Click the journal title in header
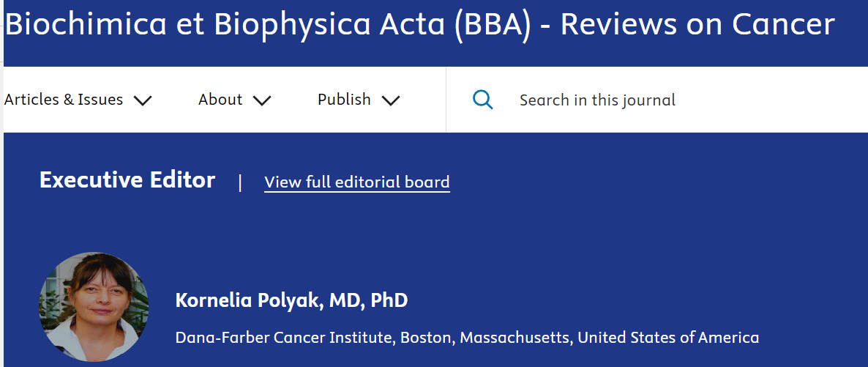Screen dimensions: 868x367 coord(419,25)
